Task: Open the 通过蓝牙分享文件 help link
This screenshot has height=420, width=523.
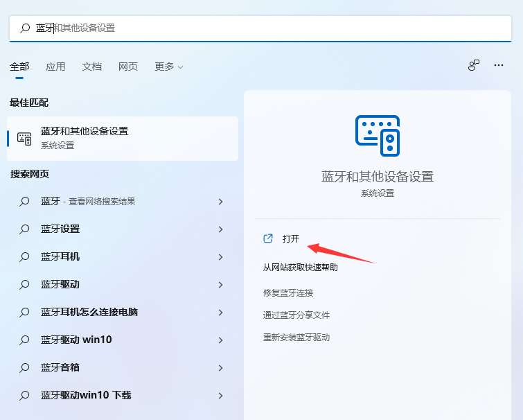Action: (296, 315)
